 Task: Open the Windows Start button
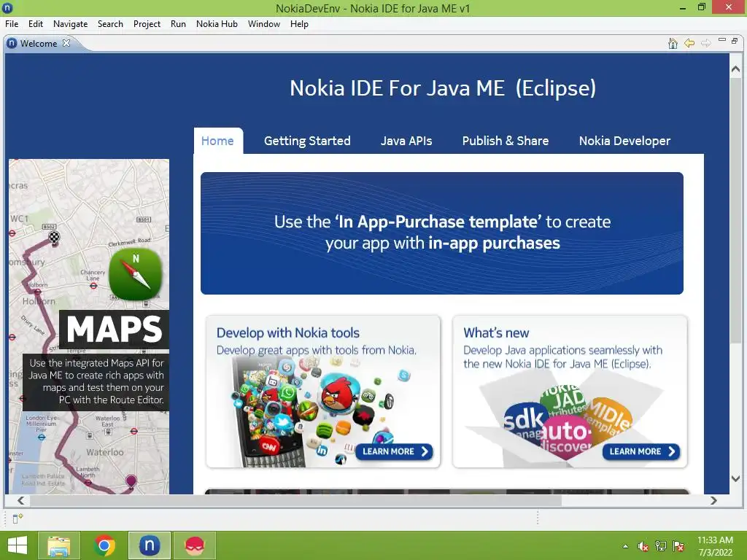(x=18, y=545)
